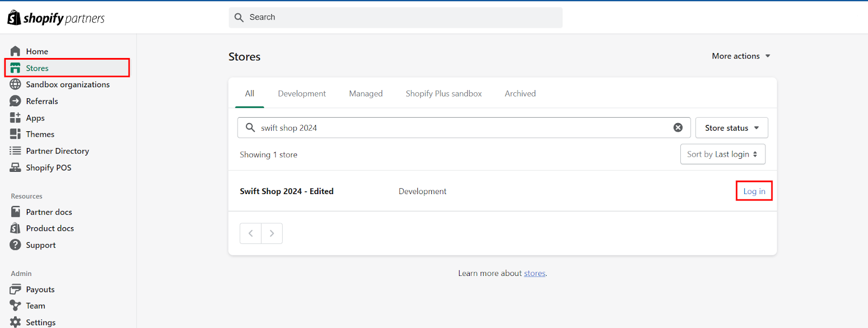Go to next page of stores
The height and width of the screenshot is (328, 868).
coord(272,233)
